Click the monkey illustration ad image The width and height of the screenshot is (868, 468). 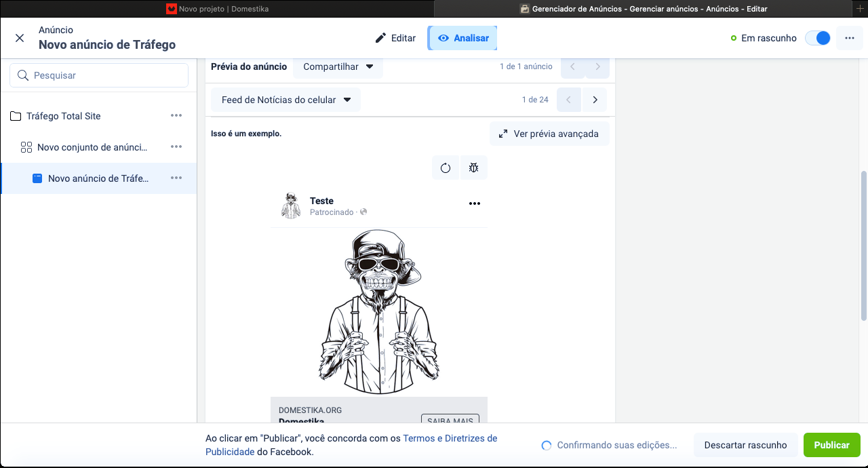point(379,312)
